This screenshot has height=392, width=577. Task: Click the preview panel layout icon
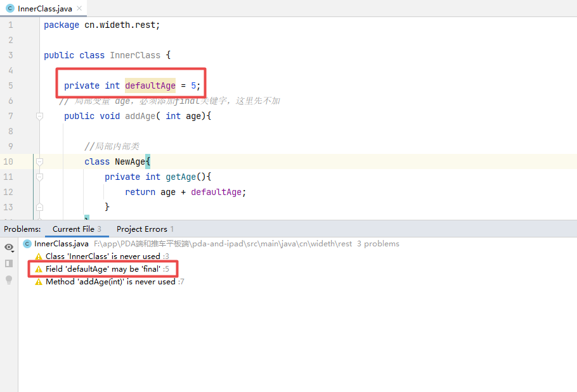[x=9, y=263]
